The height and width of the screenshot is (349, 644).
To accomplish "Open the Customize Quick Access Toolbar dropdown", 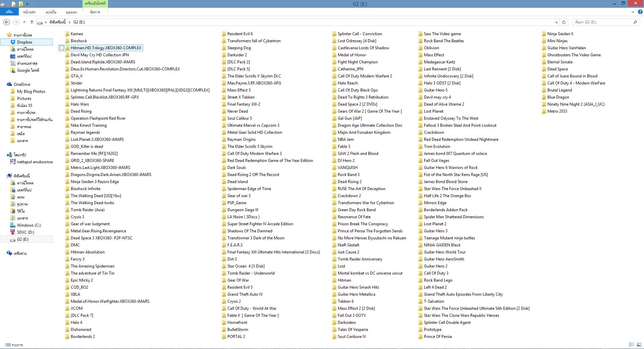I will 28,4.
